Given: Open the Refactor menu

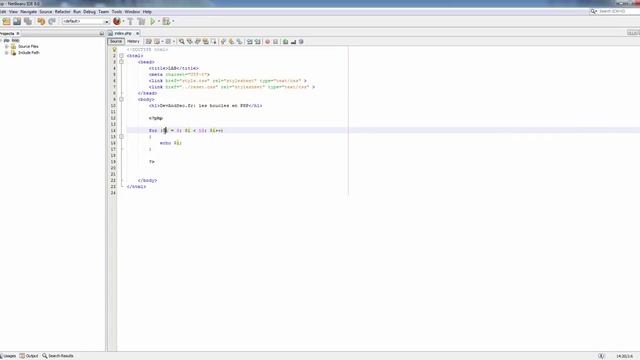Looking at the screenshot, I should [x=62, y=12].
